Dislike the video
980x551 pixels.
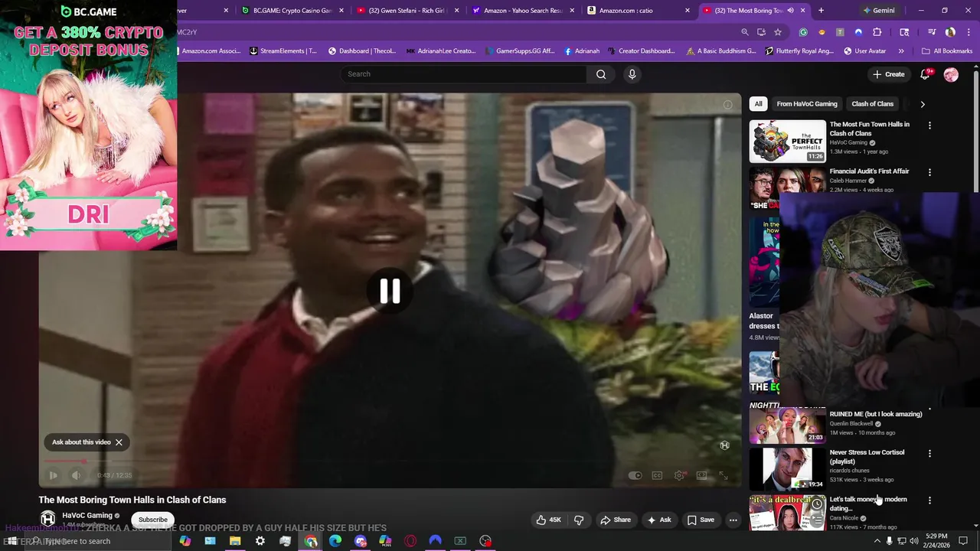[x=579, y=520]
